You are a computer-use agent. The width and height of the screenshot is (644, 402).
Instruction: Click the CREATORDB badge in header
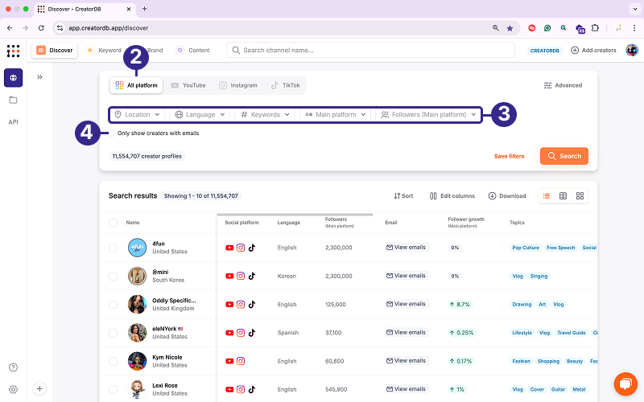(x=545, y=51)
